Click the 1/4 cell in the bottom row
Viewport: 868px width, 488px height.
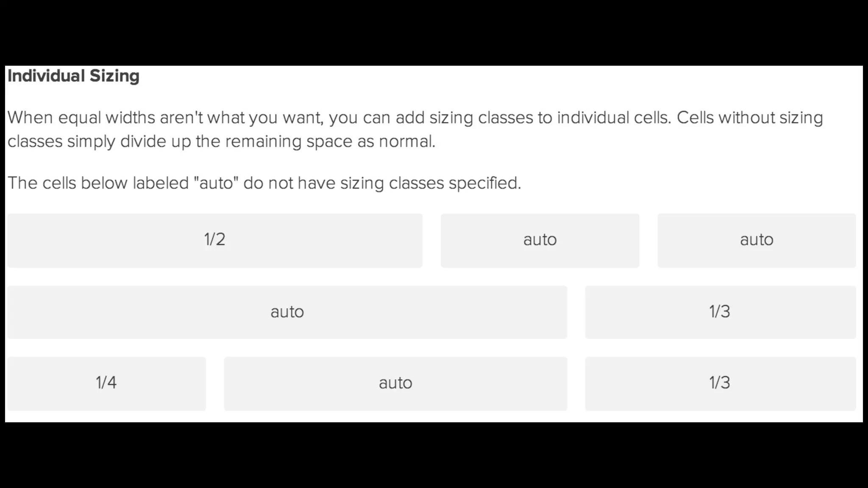click(106, 383)
